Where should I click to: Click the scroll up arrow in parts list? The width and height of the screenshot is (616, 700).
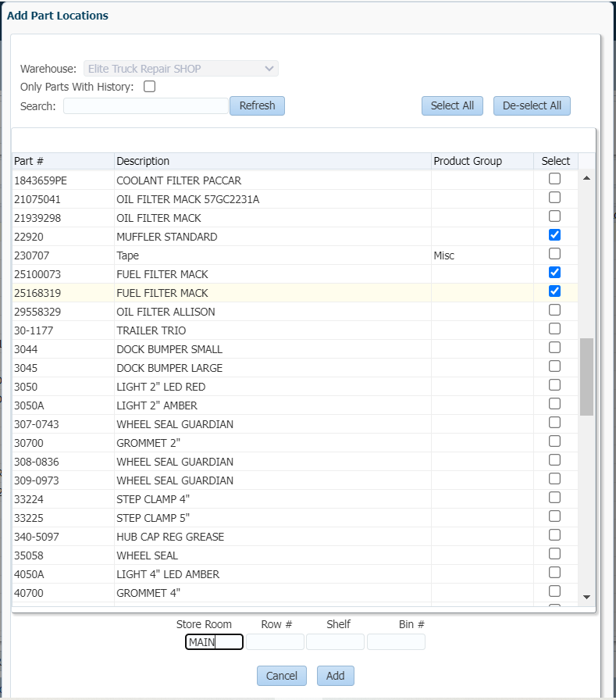pos(586,177)
